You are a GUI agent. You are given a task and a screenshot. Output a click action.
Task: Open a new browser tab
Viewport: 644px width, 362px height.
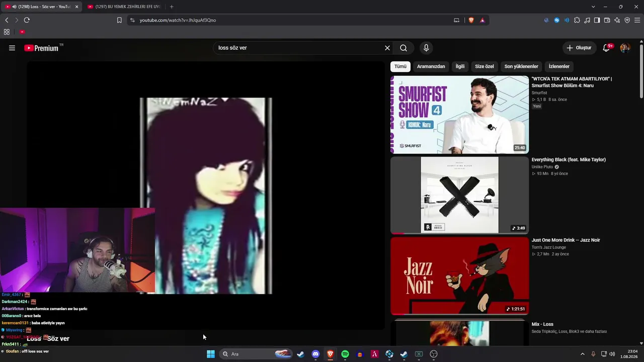[172, 7]
